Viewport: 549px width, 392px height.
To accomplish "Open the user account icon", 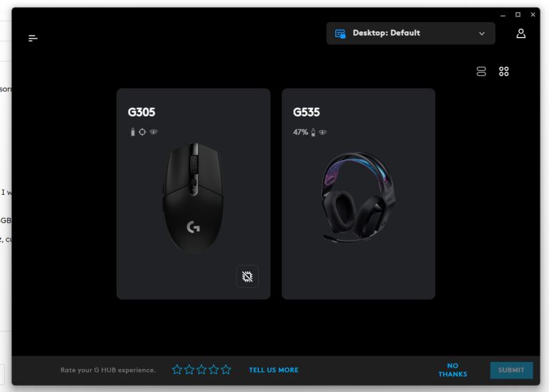I will coord(520,34).
